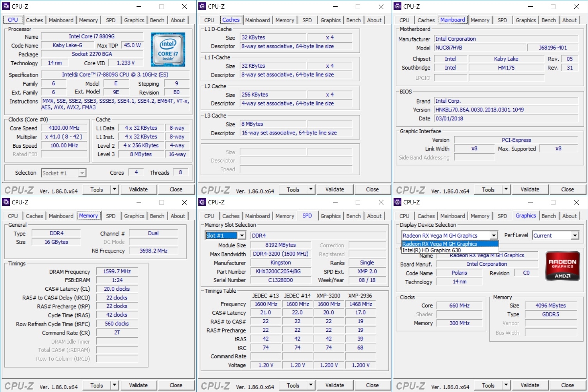Open Mainboard tab in Caches window
Image resolution: width=588 pixels, height=392 pixels.
coord(257,20)
